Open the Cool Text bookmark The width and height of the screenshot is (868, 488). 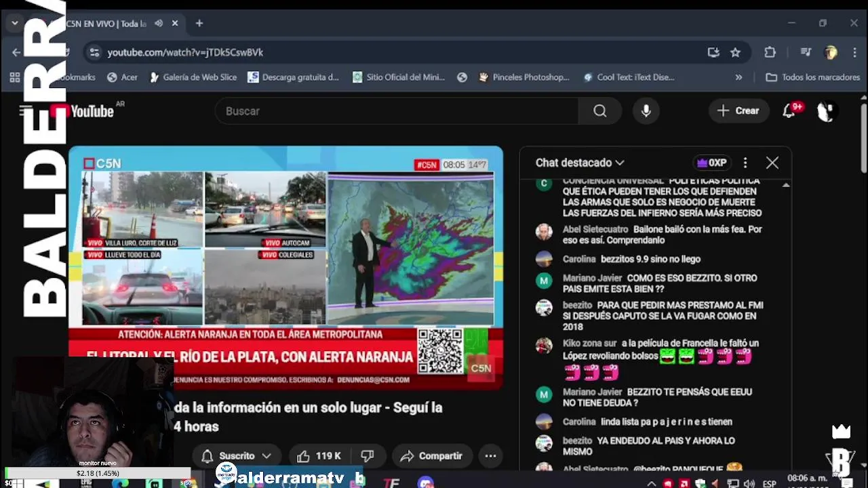tap(629, 77)
